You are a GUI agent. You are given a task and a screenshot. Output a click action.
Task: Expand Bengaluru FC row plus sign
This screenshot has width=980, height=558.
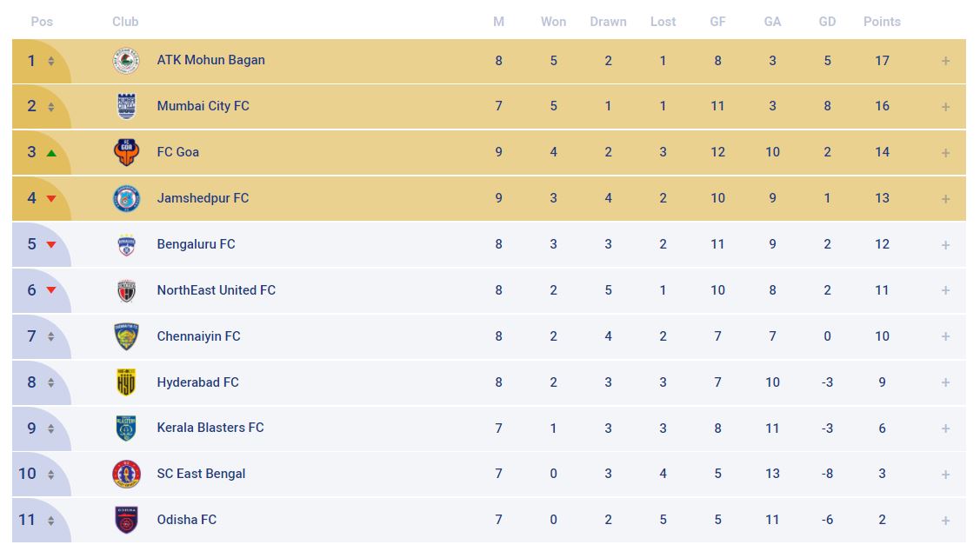945,245
